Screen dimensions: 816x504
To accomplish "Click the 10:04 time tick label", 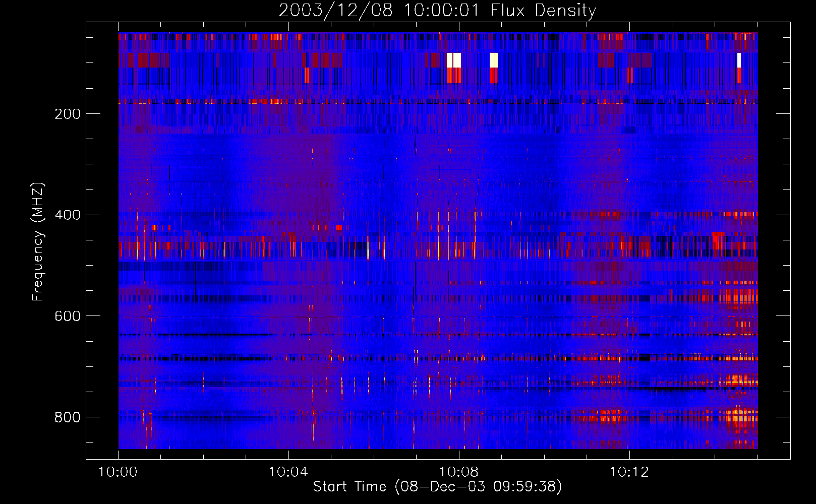I will click(288, 472).
